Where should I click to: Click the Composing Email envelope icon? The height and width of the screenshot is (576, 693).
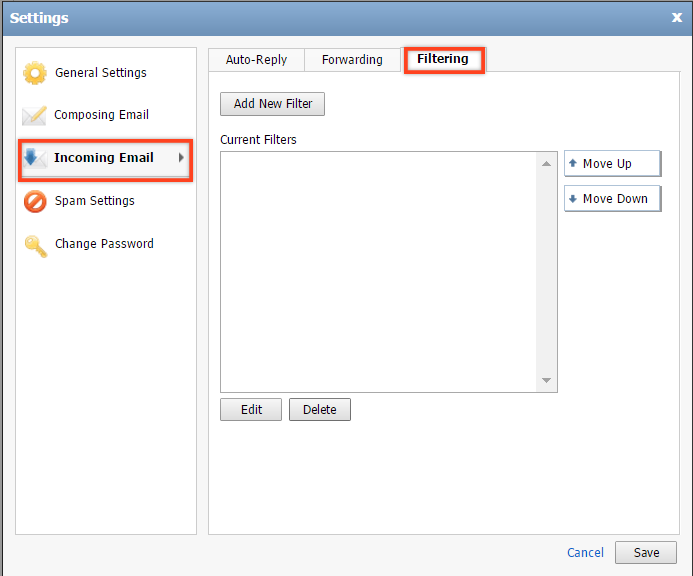pyautogui.click(x=34, y=115)
